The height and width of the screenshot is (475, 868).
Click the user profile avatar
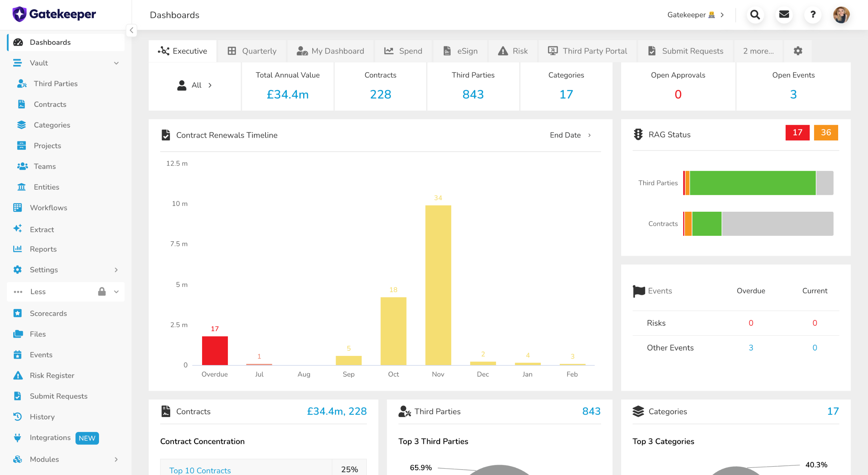(x=842, y=15)
